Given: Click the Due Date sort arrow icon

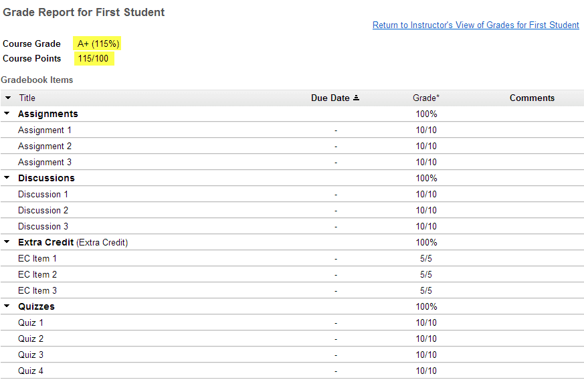Looking at the screenshot, I should tap(356, 98).
